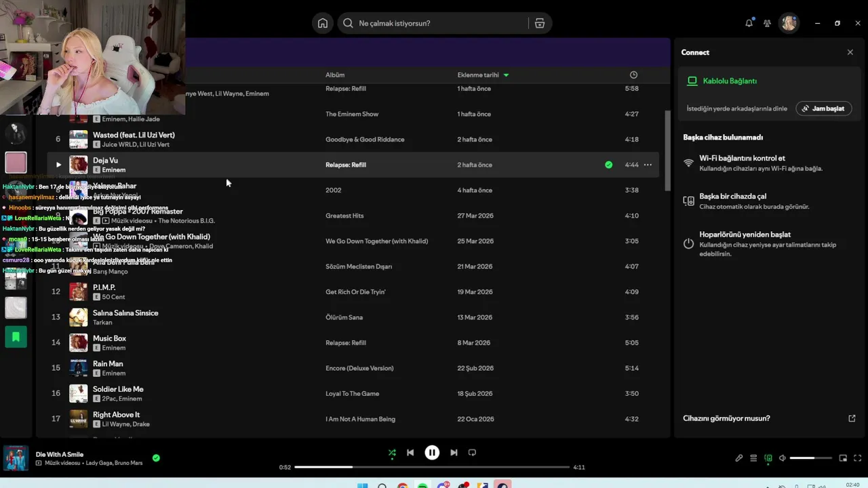Viewport: 868px width, 488px height.
Task: Open Spotify from the taskbar
Action: (x=422, y=486)
